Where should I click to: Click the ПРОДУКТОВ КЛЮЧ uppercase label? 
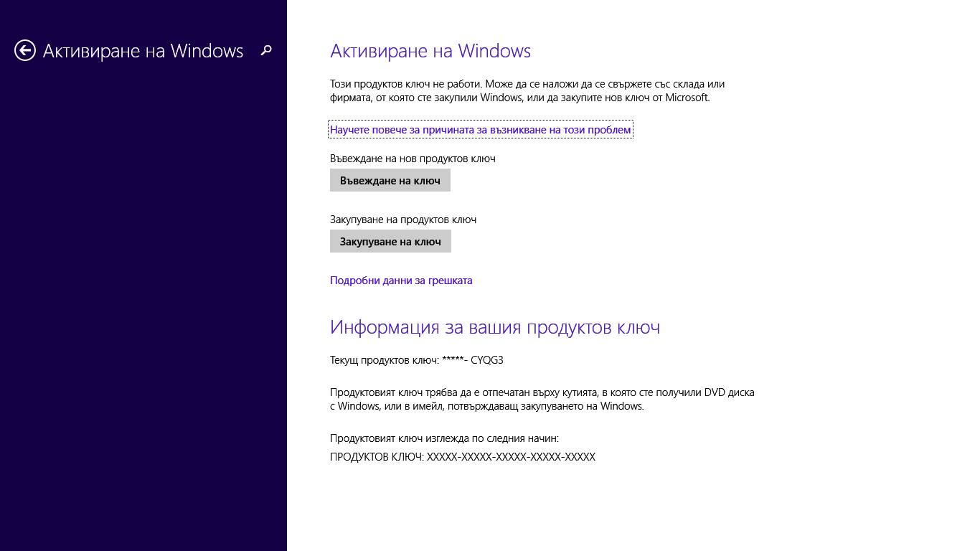coord(377,456)
